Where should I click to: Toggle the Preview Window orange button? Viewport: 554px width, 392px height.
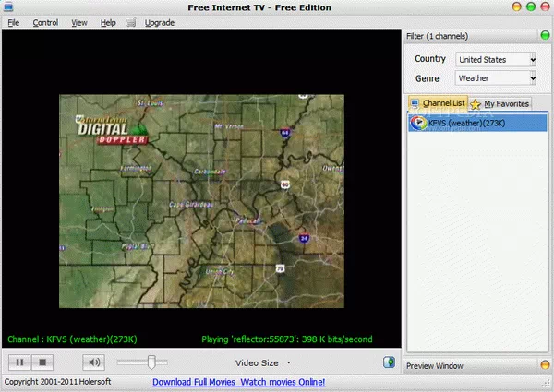pyautogui.click(x=545, y=366)
